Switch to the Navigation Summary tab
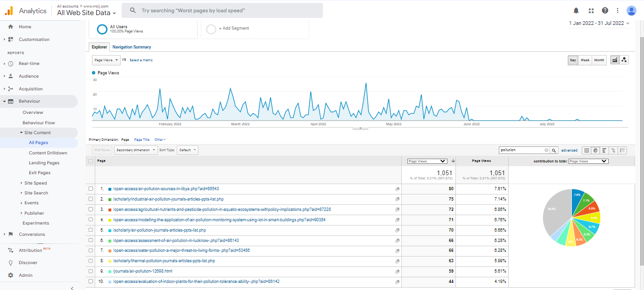Screen dimensions: 644x290 (x=132, y=47)
